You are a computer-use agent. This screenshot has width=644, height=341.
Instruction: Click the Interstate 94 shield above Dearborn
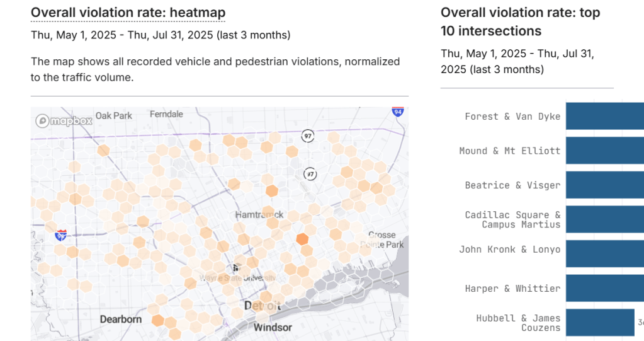coord(61,234)
